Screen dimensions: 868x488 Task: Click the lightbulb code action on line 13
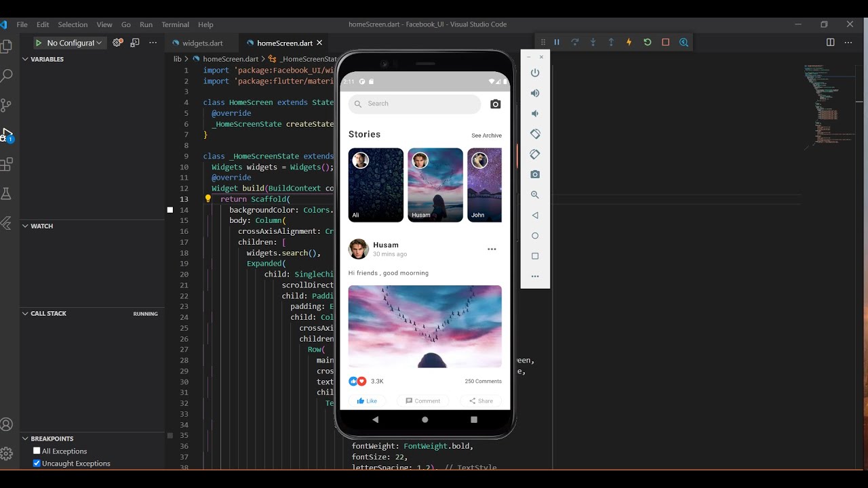[x=208, y=199]
